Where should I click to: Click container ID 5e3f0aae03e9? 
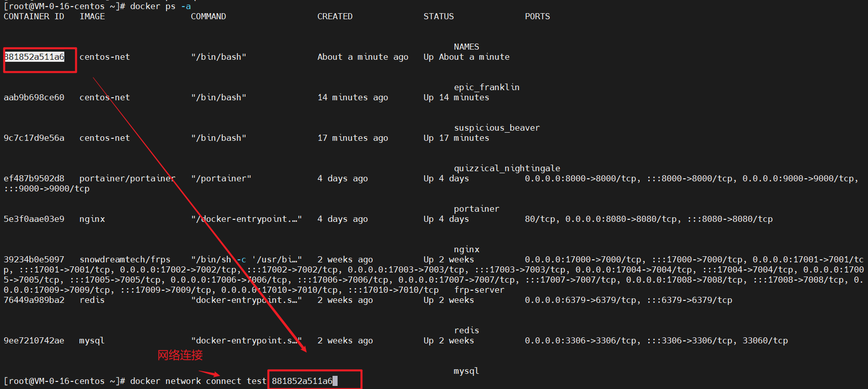pos(34,219)
